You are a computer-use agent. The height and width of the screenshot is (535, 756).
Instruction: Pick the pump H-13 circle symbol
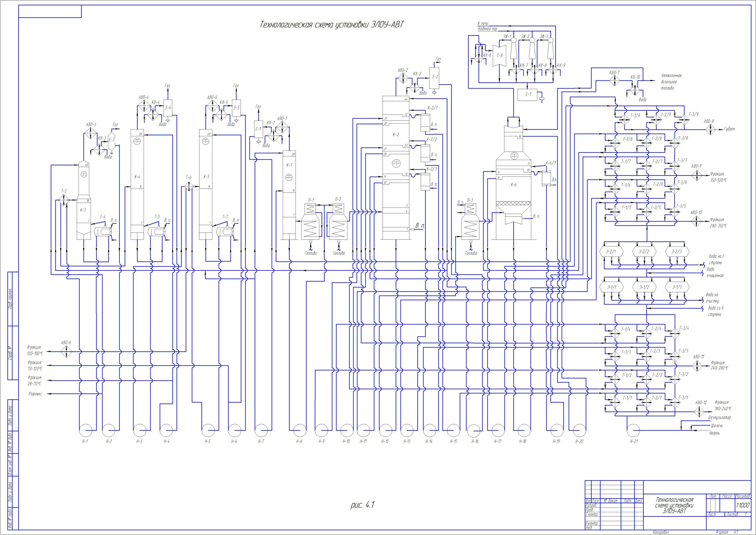click(407, 430)
